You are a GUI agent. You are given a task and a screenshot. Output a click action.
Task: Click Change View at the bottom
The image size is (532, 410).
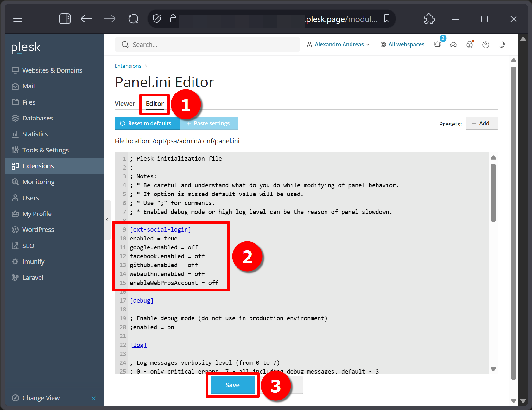click(41, 398)
